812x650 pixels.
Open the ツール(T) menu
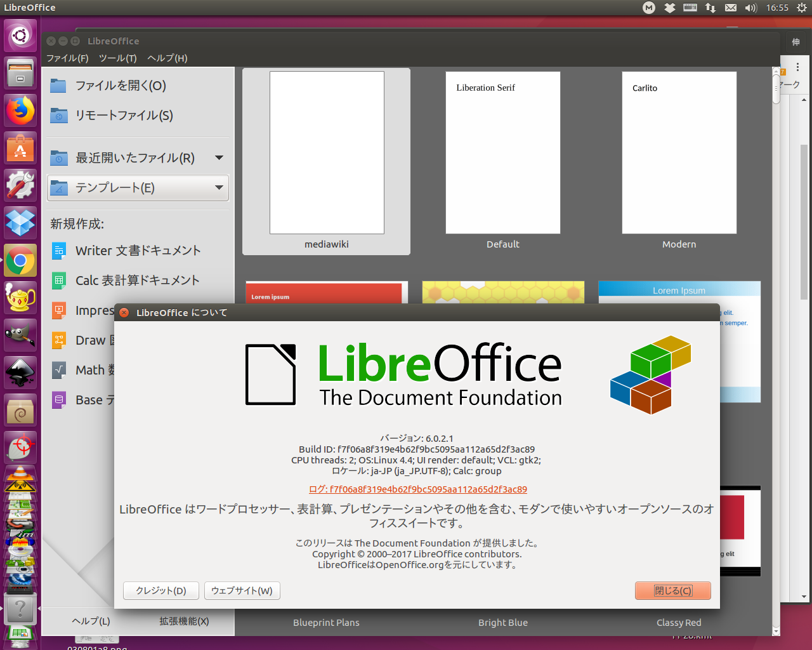[x=118, y=58]
